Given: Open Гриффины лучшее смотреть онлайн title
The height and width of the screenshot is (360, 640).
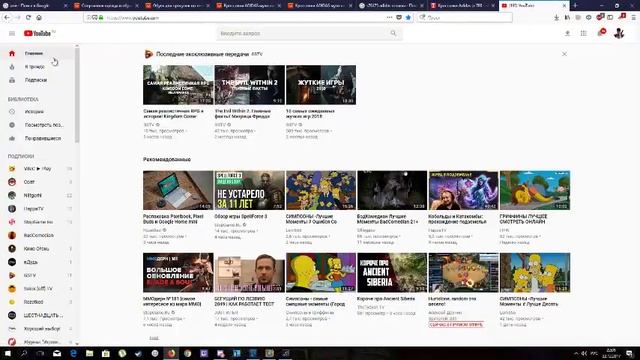Looking at the screenshot, I should (523, 219).
